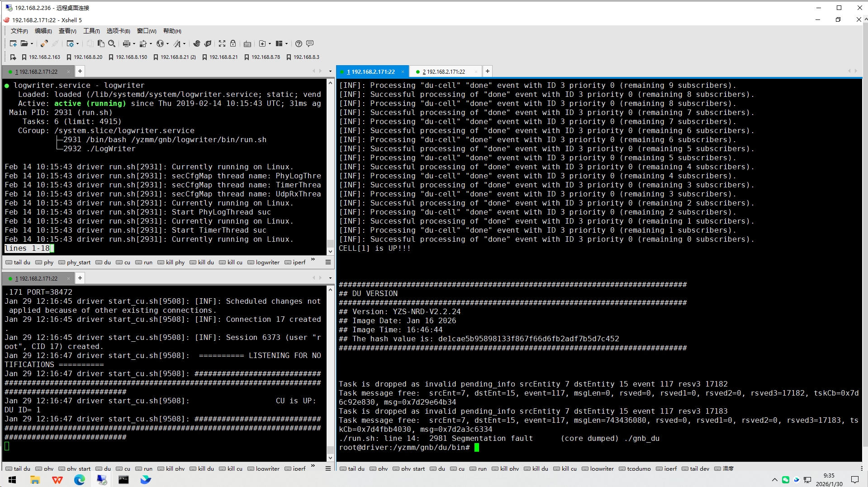Click the 192.168.8.150 session bookmark

click(x=128, y=57)
